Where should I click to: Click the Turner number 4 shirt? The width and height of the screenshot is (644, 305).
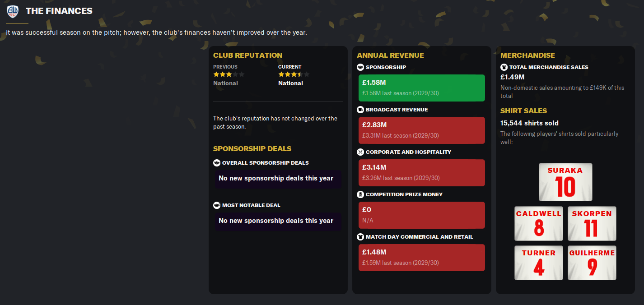539,263
